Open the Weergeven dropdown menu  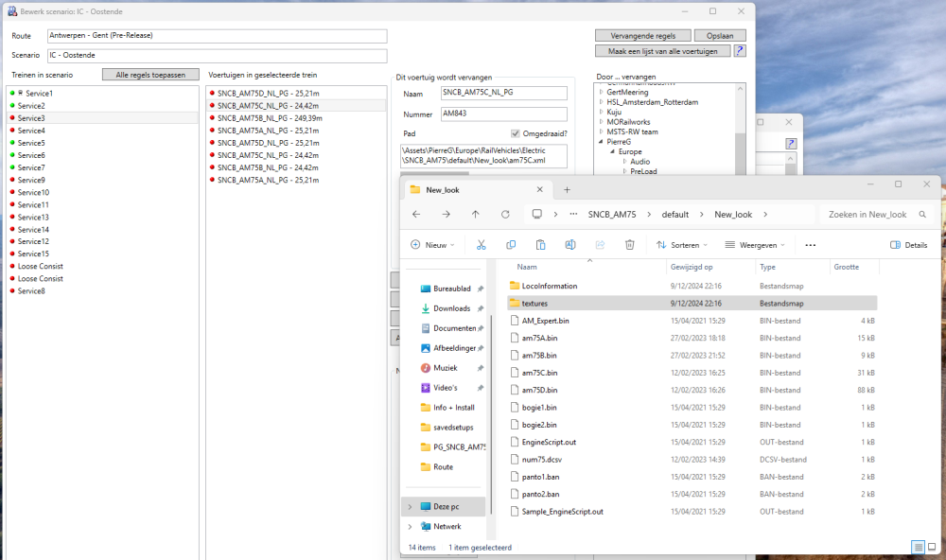[x=757, y=245]
